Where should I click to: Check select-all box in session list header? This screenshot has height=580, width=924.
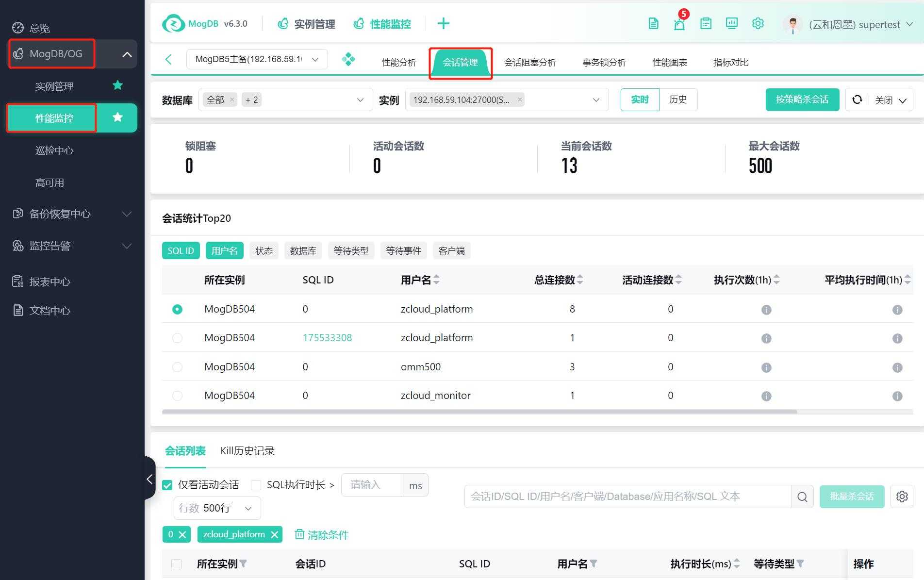click(176, 564)
